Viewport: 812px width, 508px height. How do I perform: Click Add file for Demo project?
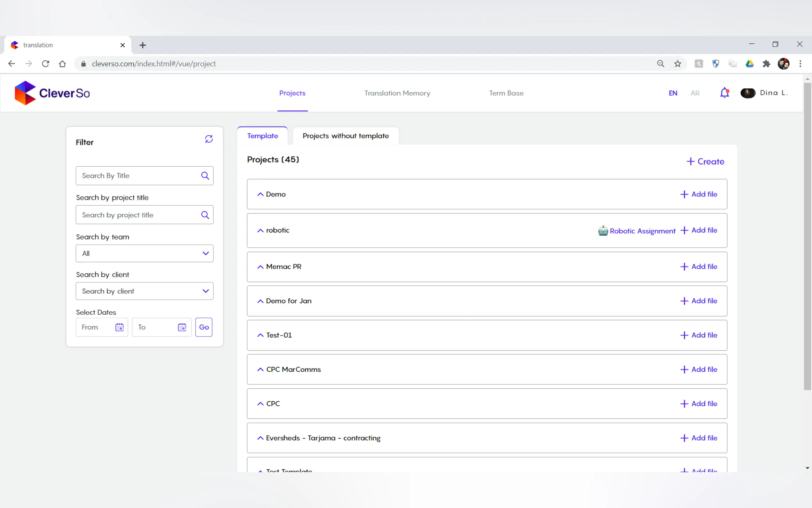[699, 194]
